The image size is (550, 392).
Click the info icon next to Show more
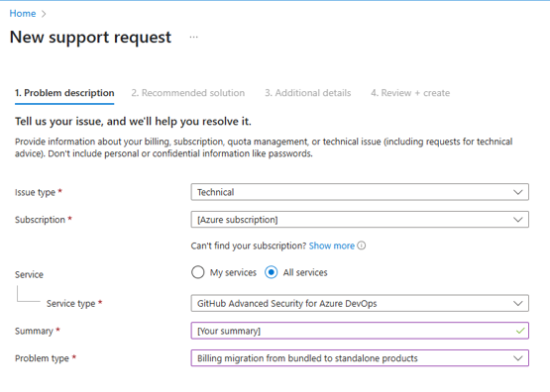tap(362, 245)
